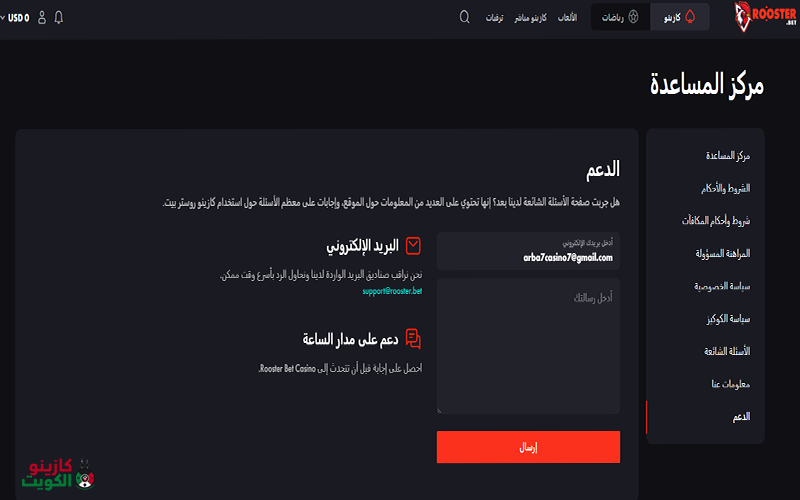Select الشروط والأحكام in the sidebar
Image resolution: width=800 pixels, height=500 pixels.
tap(725, 188)
